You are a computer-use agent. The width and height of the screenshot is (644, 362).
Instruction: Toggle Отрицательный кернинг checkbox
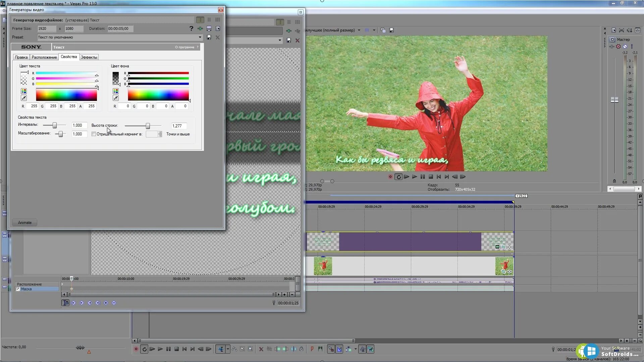94,134
